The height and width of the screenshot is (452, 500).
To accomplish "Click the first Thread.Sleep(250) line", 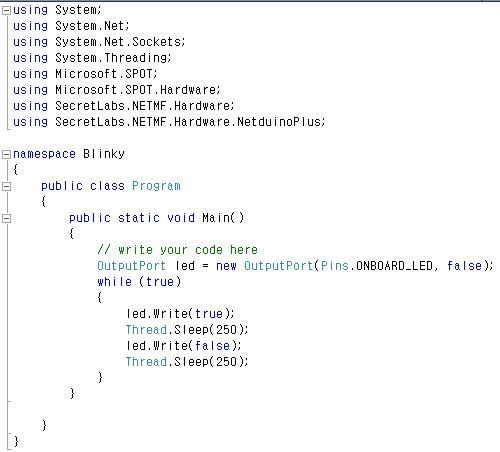I will click(x=187, y=330).
